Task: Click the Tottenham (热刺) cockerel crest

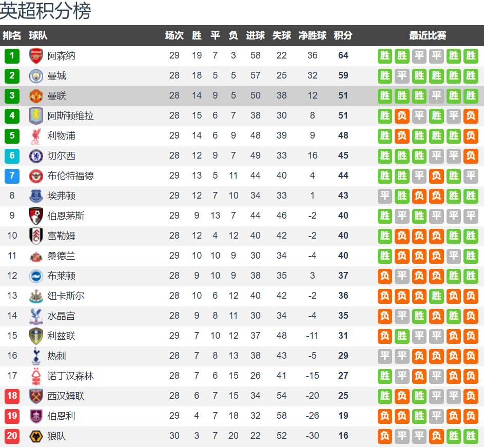Action: pos(36,356)
